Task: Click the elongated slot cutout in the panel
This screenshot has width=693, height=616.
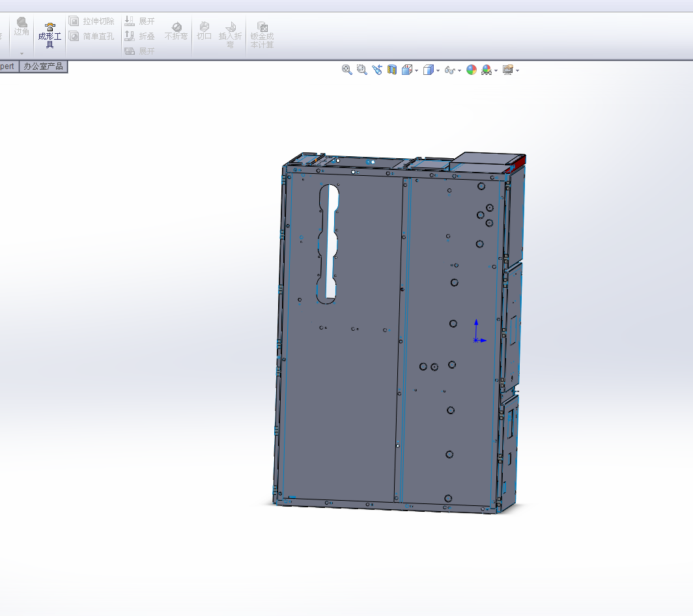Action: [328, 244]
